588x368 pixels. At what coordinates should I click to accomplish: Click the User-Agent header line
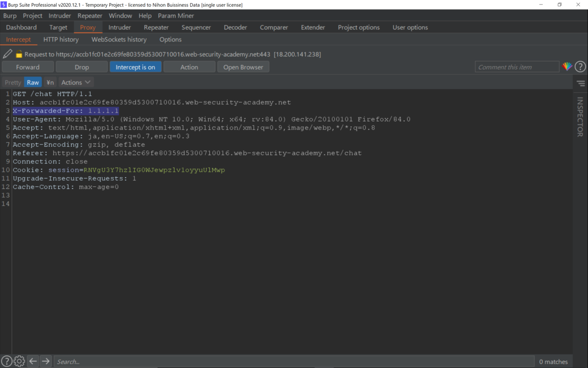[212, 119]
